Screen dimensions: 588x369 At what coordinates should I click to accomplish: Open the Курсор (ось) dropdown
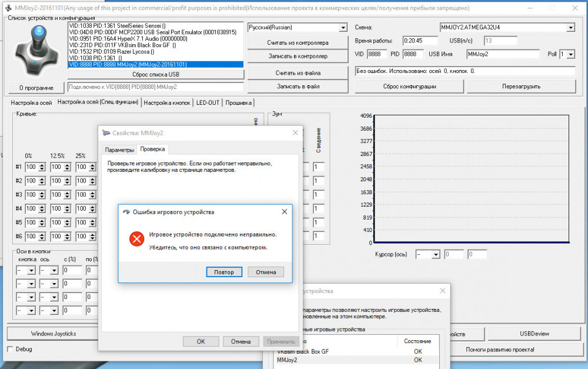click(435, 254)
